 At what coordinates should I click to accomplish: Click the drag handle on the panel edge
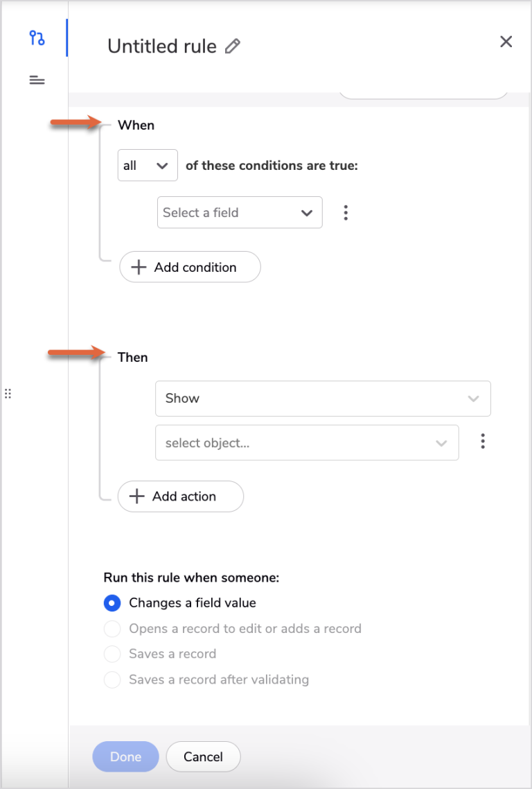pos(8,393)
